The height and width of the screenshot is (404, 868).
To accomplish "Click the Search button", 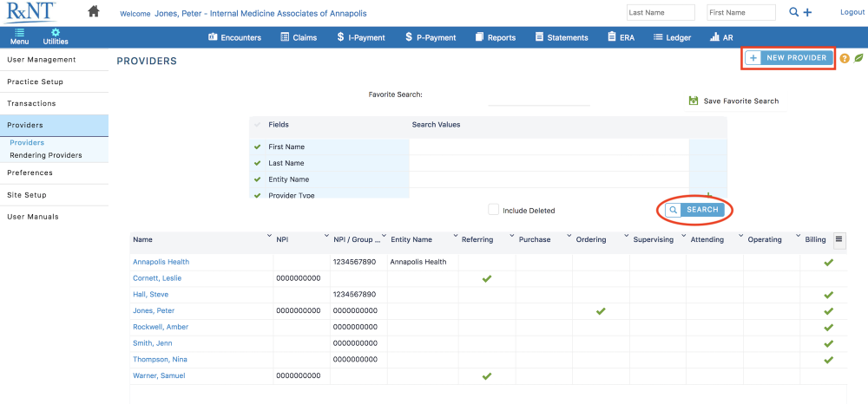I will tap(694, 210).
